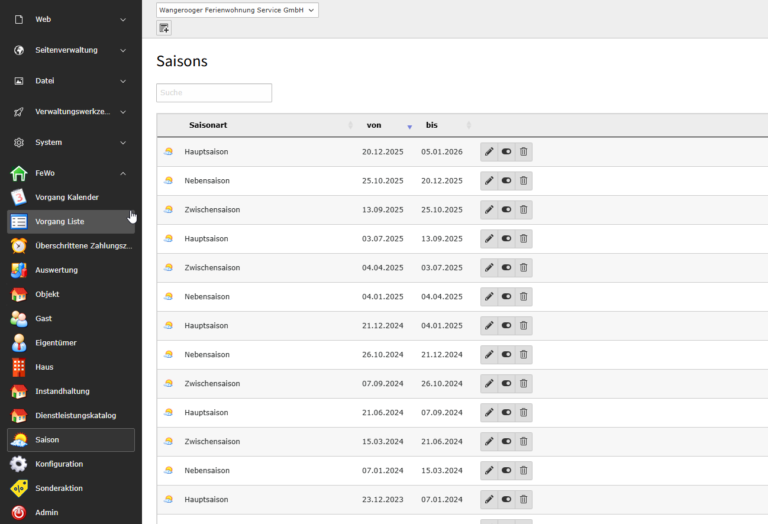Delete the Zwischensaison row starting 07.09.2024
The image size is (768, 524).
coord(524,383)
